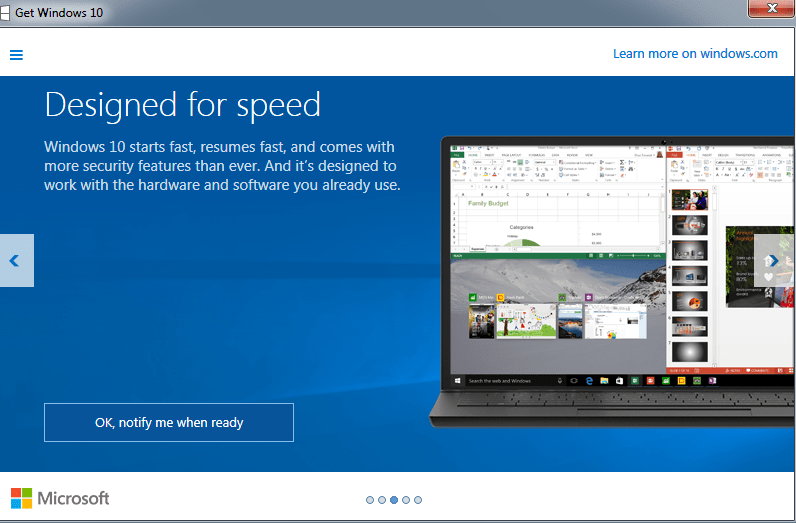Click the Edge icon on the laptop's taskbar
Viewport: 796px width, 523px height.
tap(590, 381)
